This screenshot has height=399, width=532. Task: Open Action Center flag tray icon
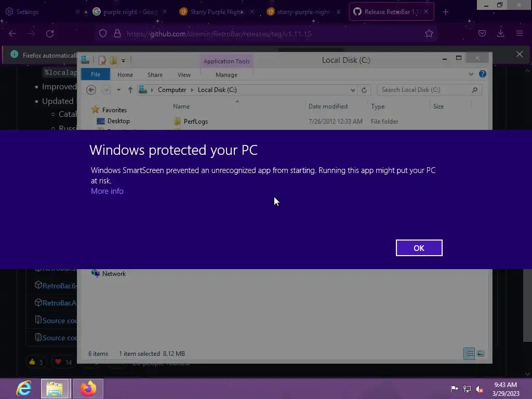pos(454,389)
